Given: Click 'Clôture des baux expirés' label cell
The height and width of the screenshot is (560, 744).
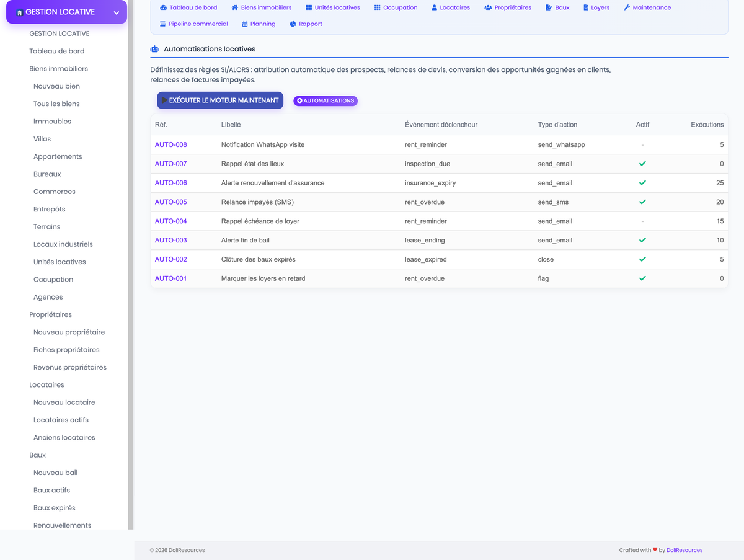Looking at the screenshot, I should click(259, 259).
